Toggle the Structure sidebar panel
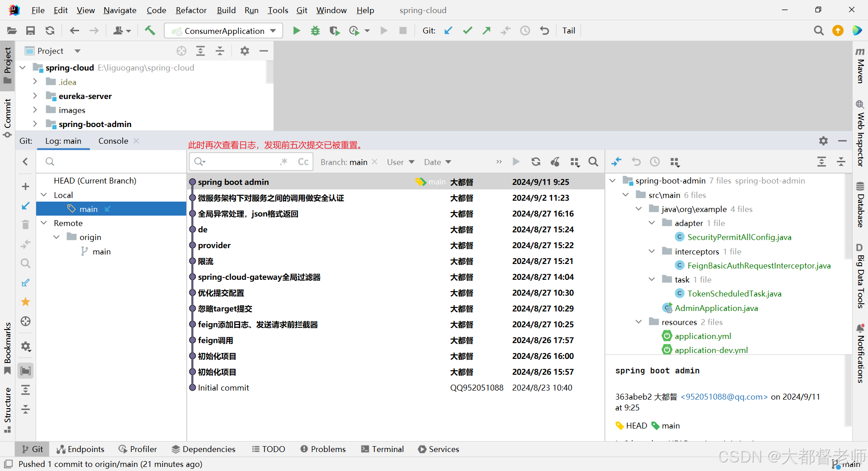 7,410
